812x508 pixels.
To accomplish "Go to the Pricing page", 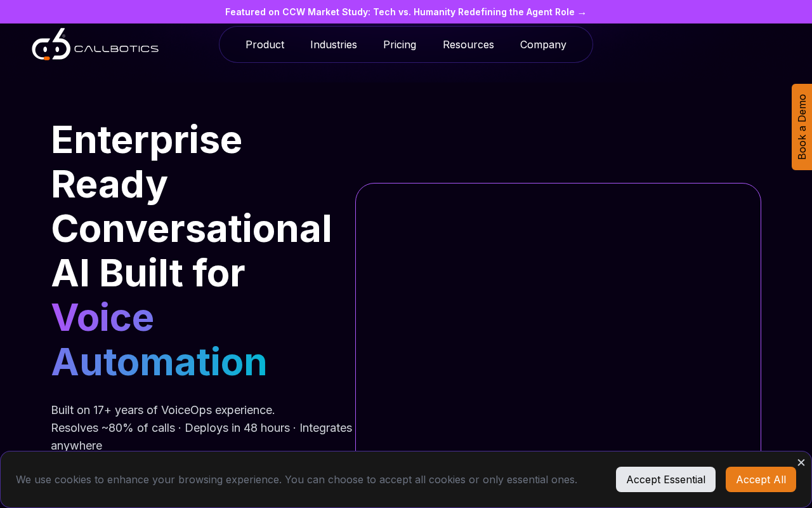I will (400, 44).
